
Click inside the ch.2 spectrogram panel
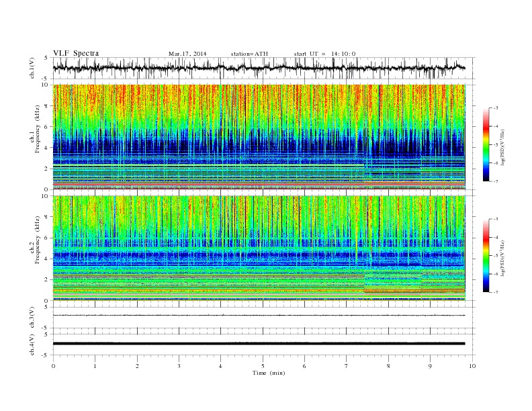259,248
